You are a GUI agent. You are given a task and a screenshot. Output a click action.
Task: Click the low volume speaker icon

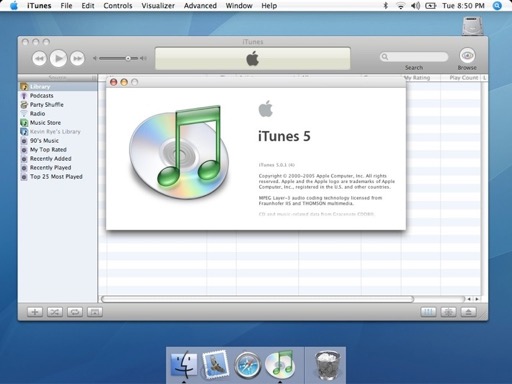click(x=95, y=58)
